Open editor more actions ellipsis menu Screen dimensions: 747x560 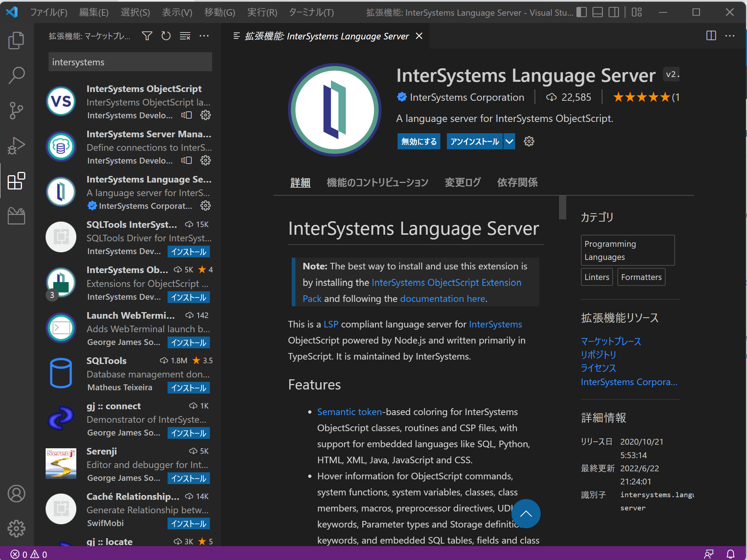point(730,36)
